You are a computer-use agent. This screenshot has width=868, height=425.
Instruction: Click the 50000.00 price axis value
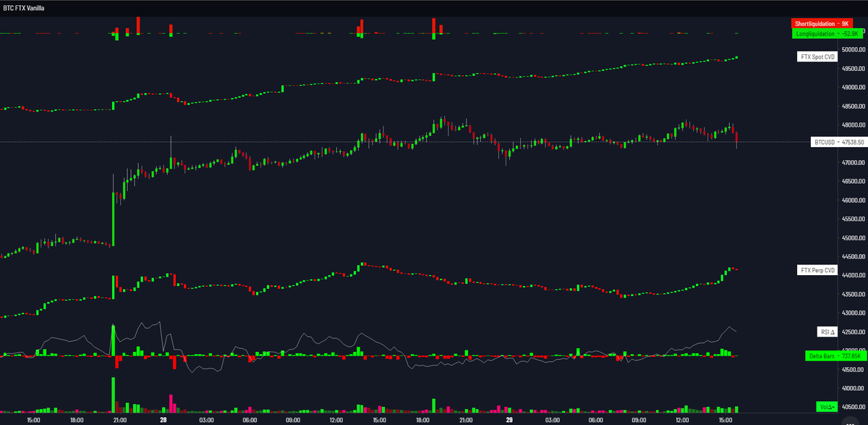click(x=853, y=50)
